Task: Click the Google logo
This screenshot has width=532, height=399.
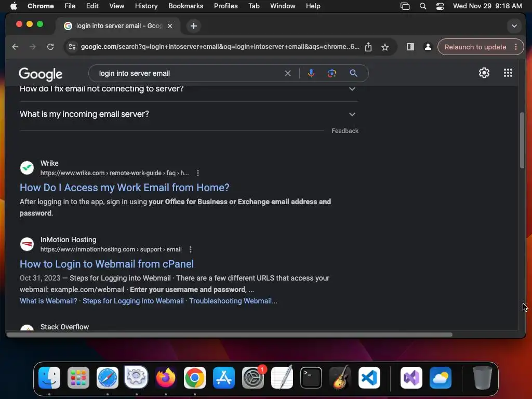Action: [x=41, y=74]
